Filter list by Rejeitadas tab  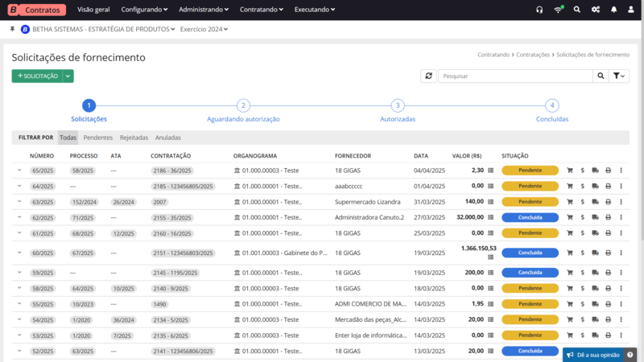click(x=134, y=138)
